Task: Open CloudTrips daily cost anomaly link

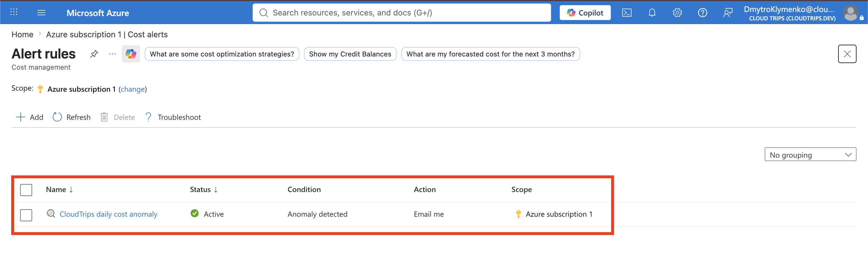Action: coord(108,214)
